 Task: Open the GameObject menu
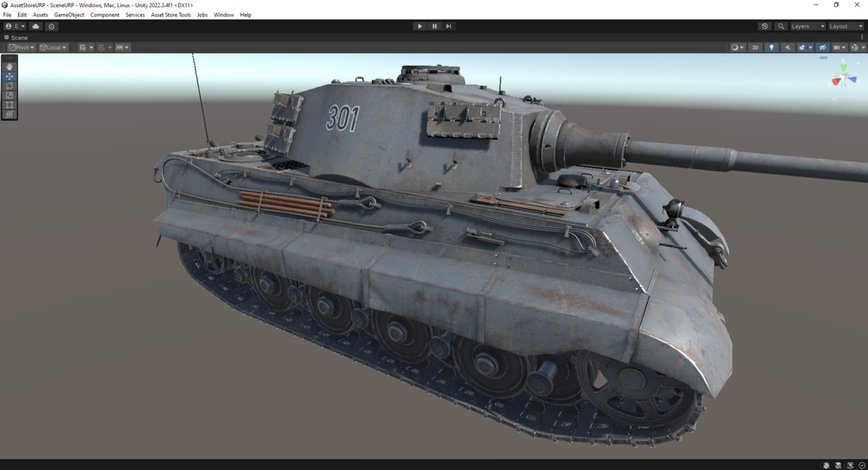click(68, 14)
